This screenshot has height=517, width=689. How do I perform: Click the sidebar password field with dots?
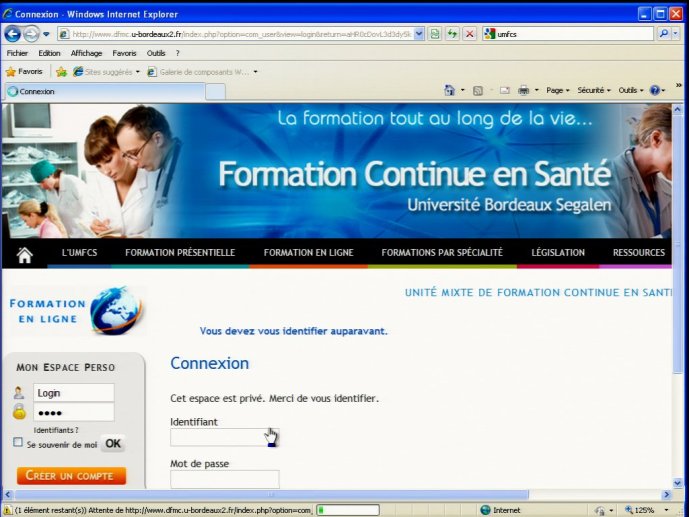point(73,412)
